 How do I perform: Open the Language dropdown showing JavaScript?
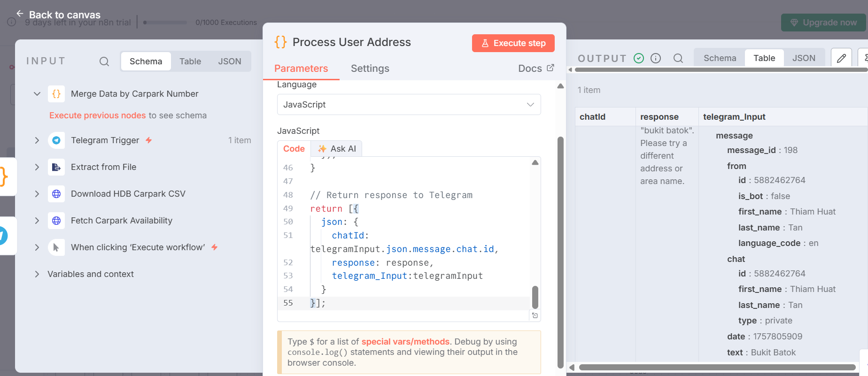tap(409, 105)
